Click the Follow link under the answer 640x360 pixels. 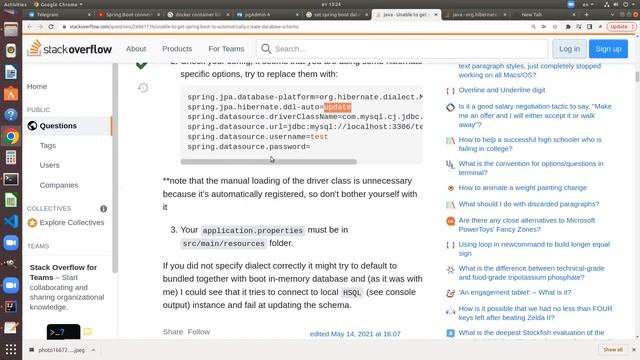pyautogui.click(x=199, y=332)
